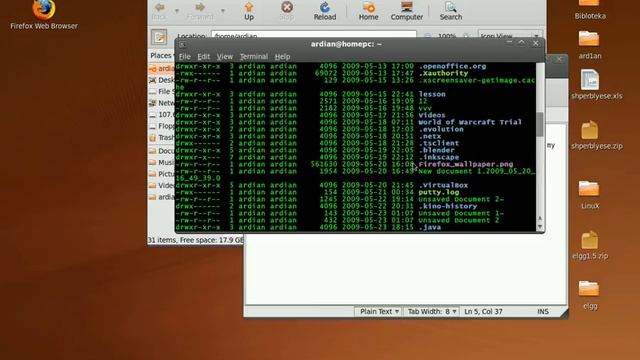Click '.kino-history' in terminal listing
The image size is (640, 360).
(x=448, y=206)
